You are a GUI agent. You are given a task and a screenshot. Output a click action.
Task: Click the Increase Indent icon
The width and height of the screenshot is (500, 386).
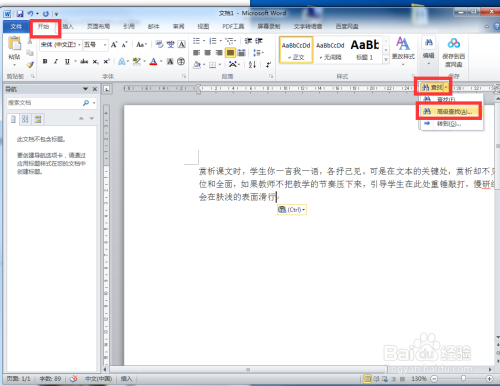click(259, 41)
